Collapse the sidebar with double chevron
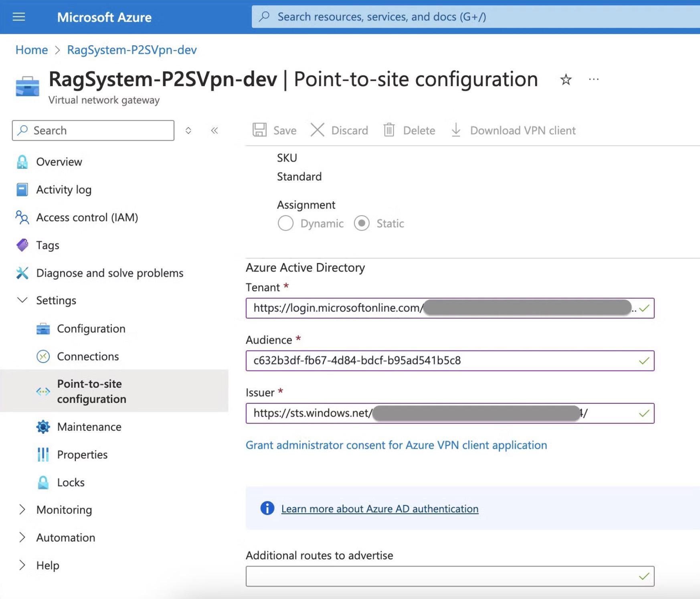This screenshot has width=700, height=599. coord(214,130)
